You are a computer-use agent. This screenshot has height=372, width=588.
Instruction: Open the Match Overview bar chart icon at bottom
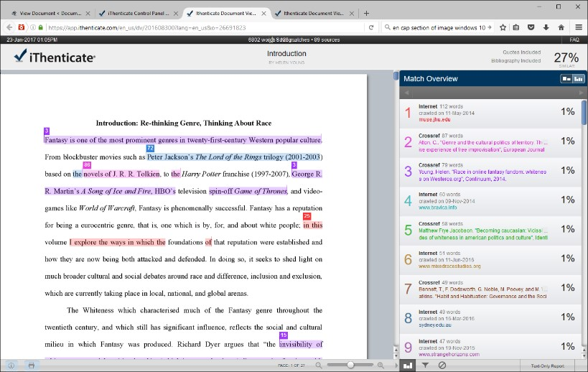click(x=408, y=366)
